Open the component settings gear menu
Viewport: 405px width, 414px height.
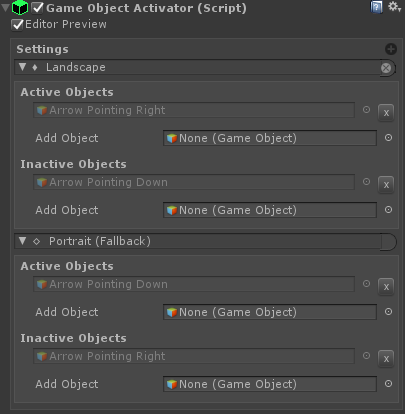click(x=394, y=7)
